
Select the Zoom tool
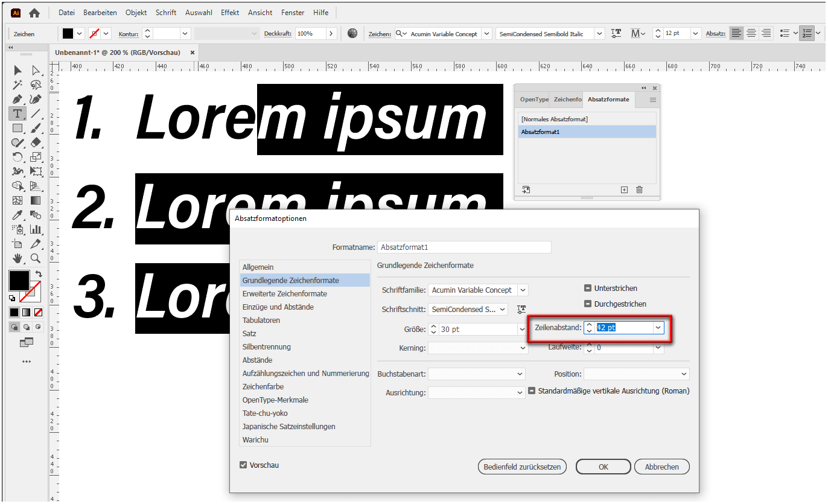[37, 258]
